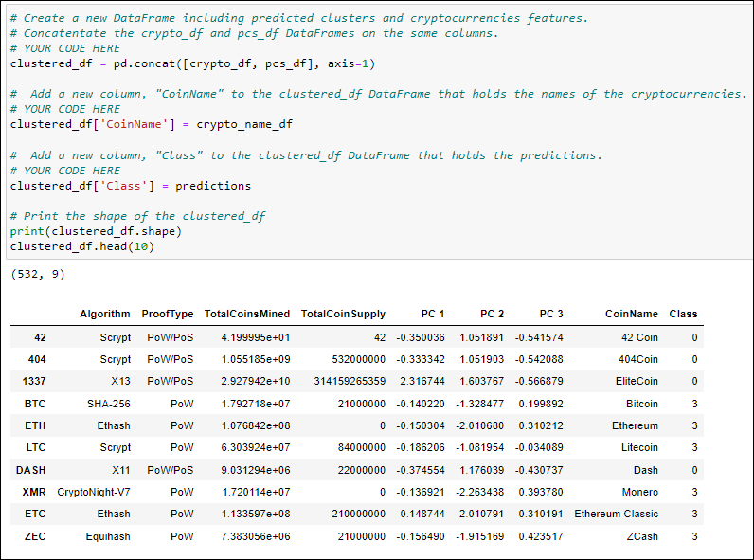Click the Ethereum name cell in ETH row

[x=635, y=425]
